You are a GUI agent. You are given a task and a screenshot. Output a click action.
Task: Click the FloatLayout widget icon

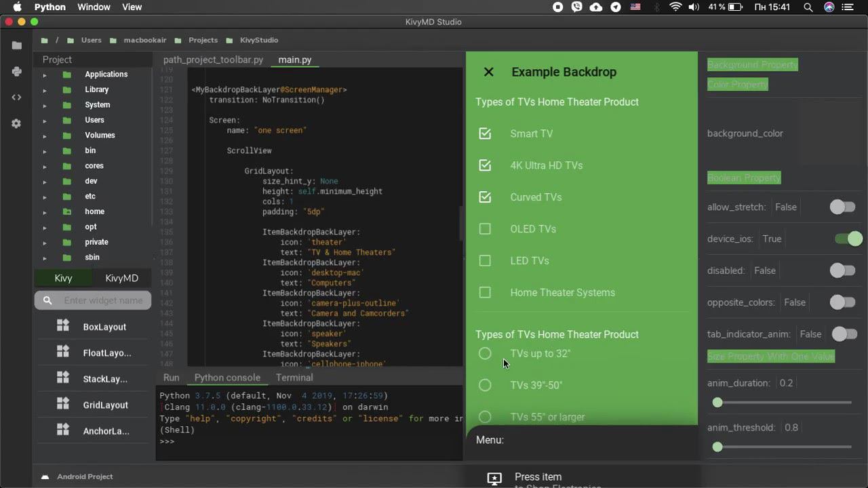pyautogui.click(x=63, y=352)
